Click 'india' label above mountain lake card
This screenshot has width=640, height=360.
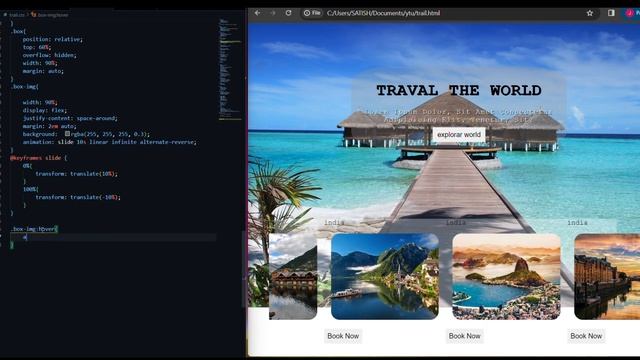[334, 222]
